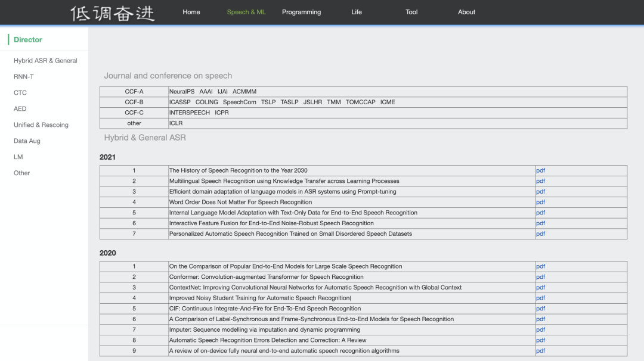Click the Director sidebar heading
The height and width of the screenshot is (361, 644).
[28, 40]
